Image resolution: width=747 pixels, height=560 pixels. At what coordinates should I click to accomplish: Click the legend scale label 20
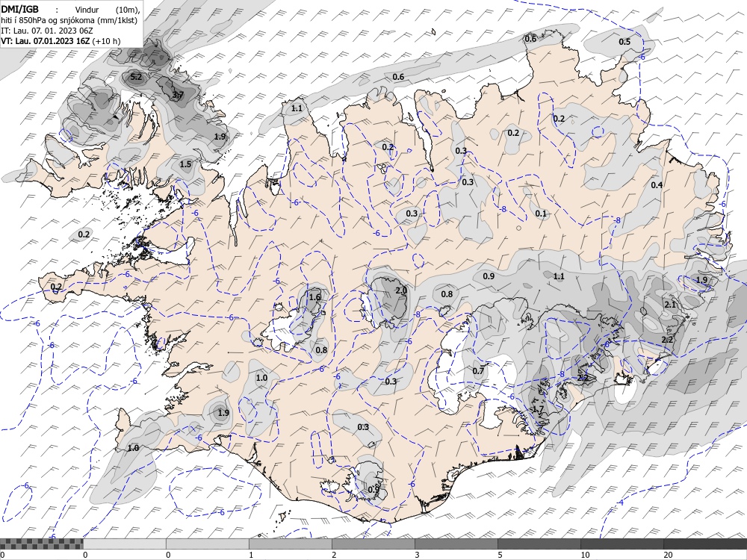668,555
